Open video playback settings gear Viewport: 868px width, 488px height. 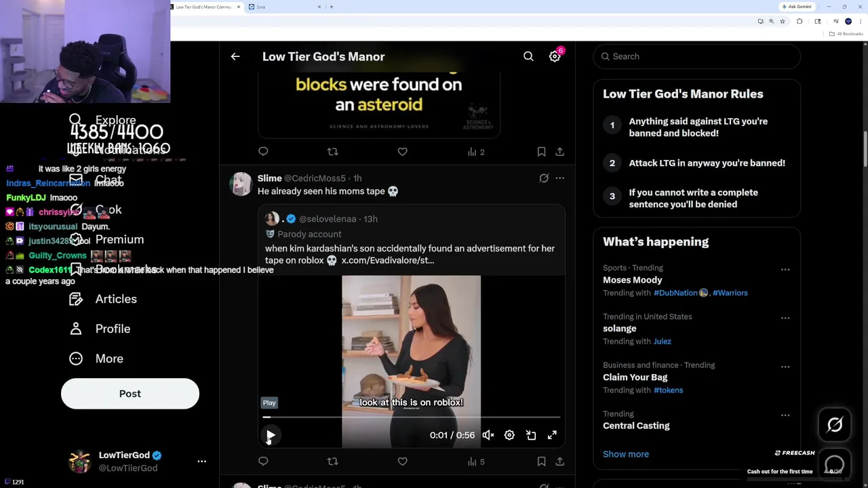pyautogui.click(x=509, y=435)
